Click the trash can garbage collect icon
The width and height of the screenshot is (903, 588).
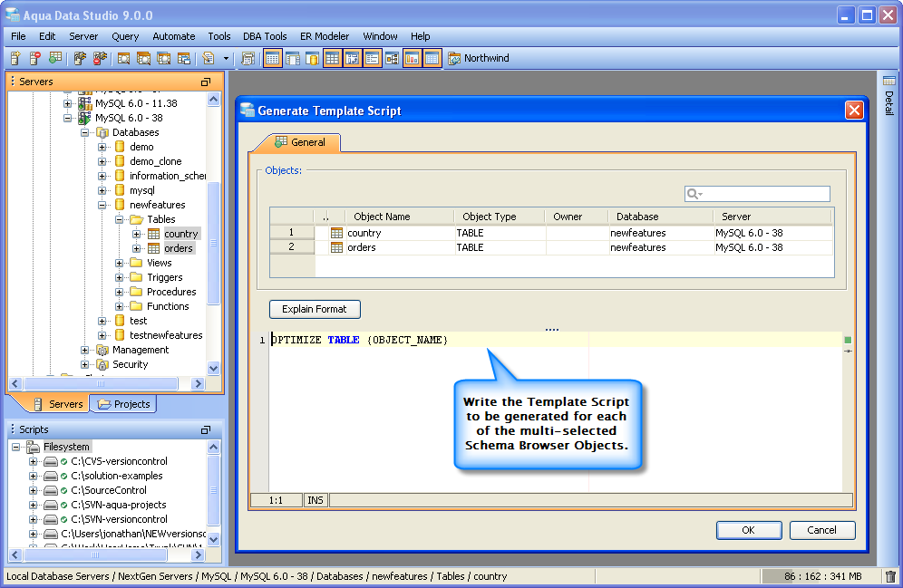(x=890, y=576)
